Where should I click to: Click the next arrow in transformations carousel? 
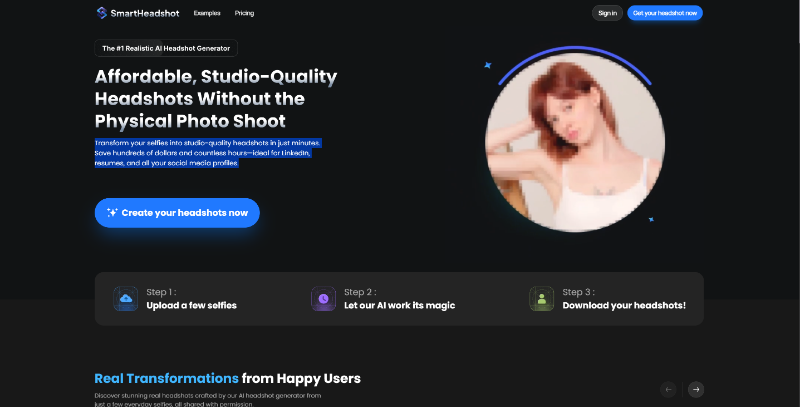pos(696,390)
